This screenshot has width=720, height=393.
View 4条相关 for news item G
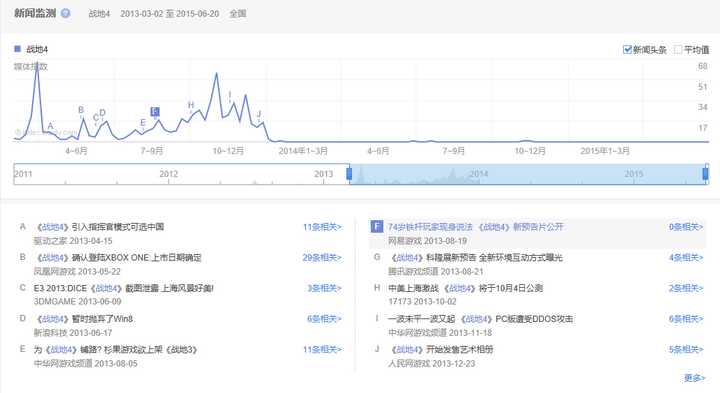click(x=686, y=258)
